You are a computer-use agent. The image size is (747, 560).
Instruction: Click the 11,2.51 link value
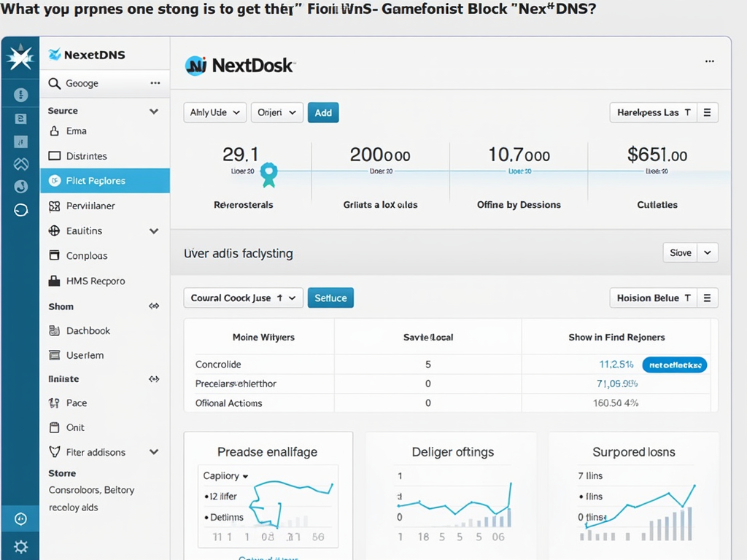point(616,365)
